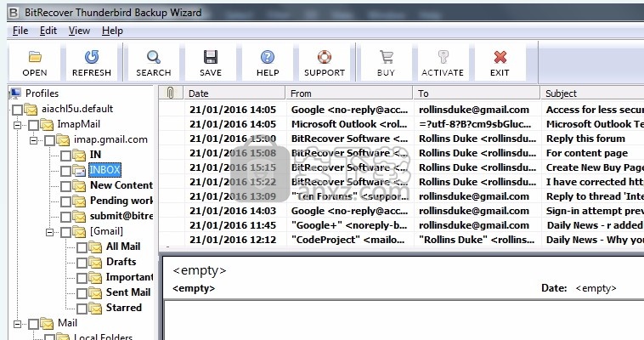Open the Help menu
The height and width of the screenshot is (340, 644).
112,31
